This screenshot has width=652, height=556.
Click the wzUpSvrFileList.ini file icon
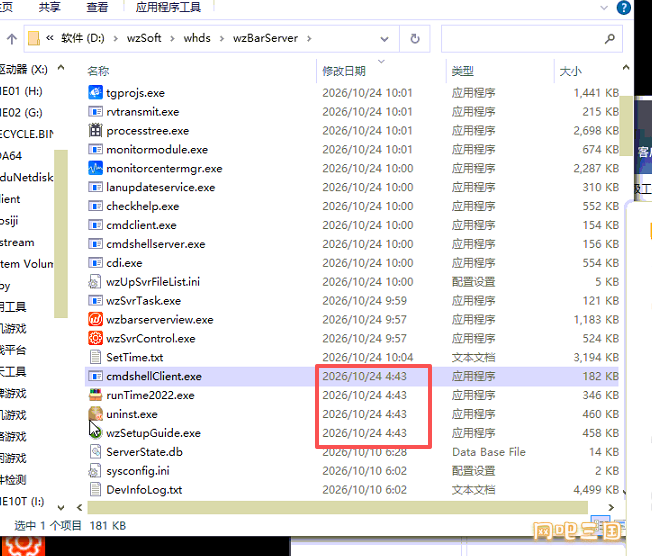95,282
